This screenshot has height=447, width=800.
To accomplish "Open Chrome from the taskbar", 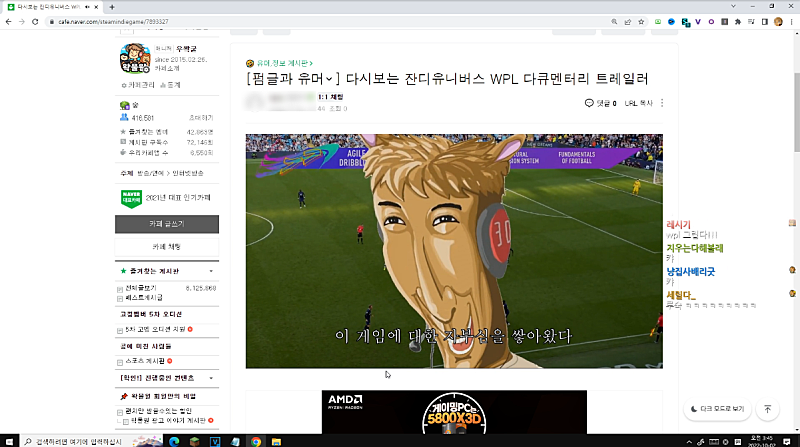I will tap(256, 441).
